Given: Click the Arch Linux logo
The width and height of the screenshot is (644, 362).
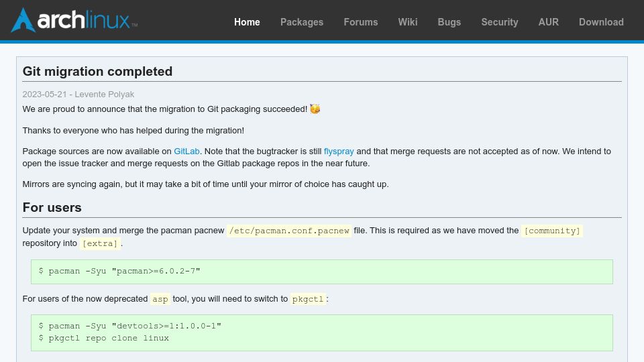Looking at the screenshot, I should point(74,20).
